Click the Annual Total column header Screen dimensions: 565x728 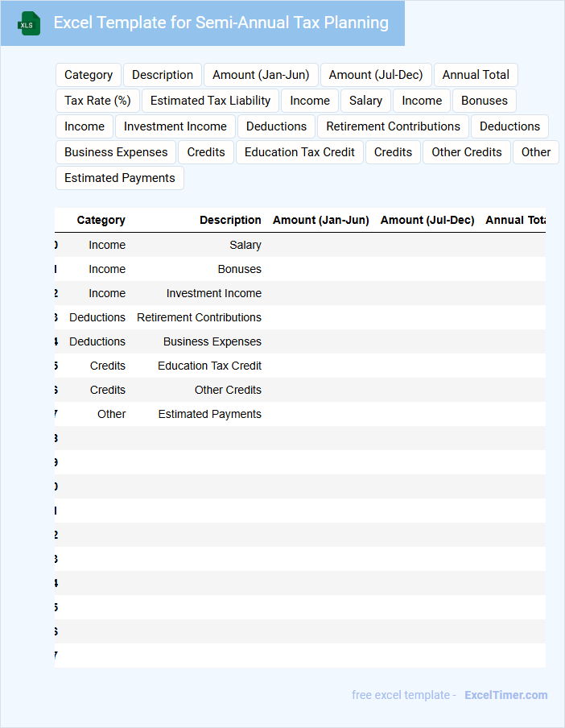(515, 220)
